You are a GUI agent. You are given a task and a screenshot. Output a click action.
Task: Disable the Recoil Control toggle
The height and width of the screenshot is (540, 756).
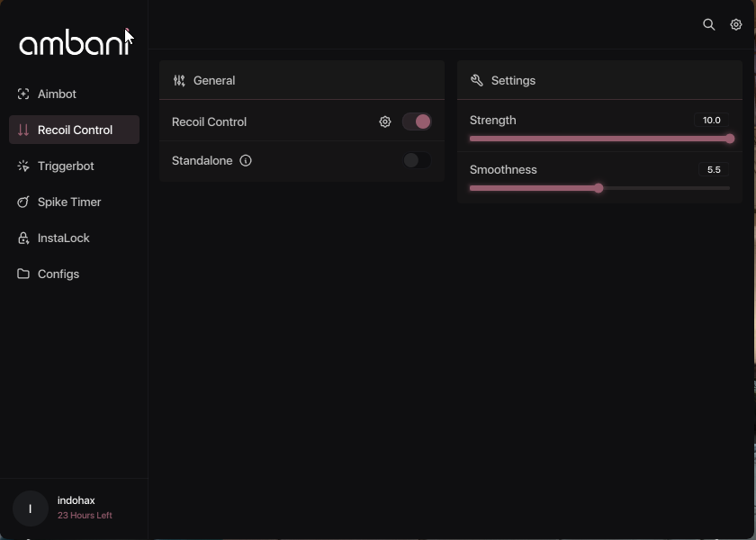417,122
